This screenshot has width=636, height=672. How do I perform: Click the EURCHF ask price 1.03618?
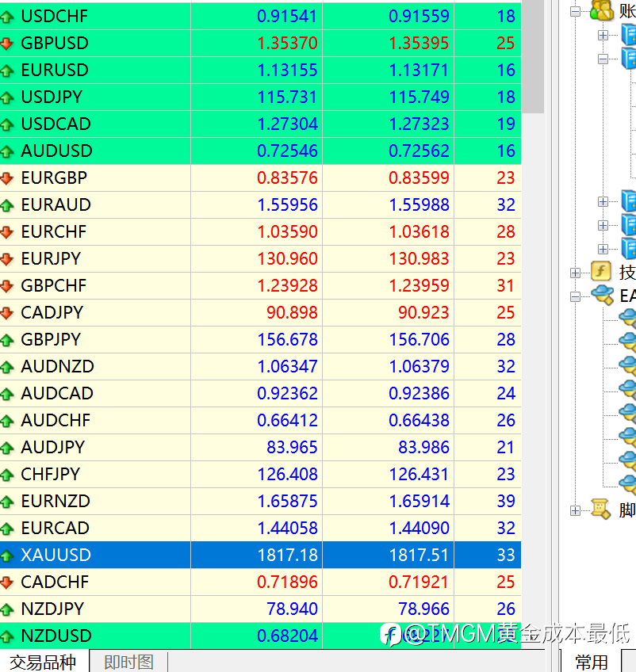[x=419, y=232]
